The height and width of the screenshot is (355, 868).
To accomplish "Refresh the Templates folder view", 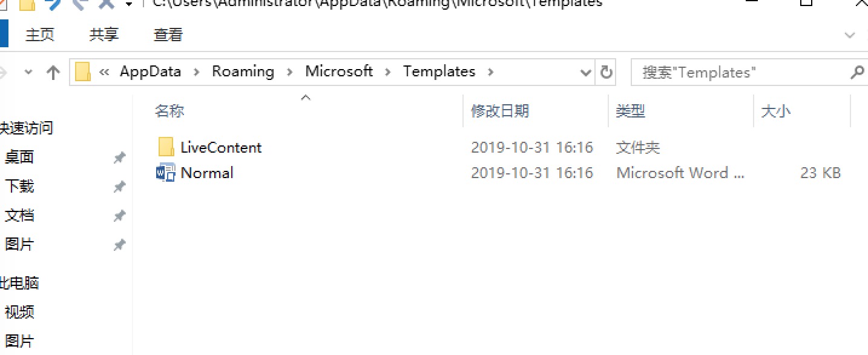I will (606, 72).
